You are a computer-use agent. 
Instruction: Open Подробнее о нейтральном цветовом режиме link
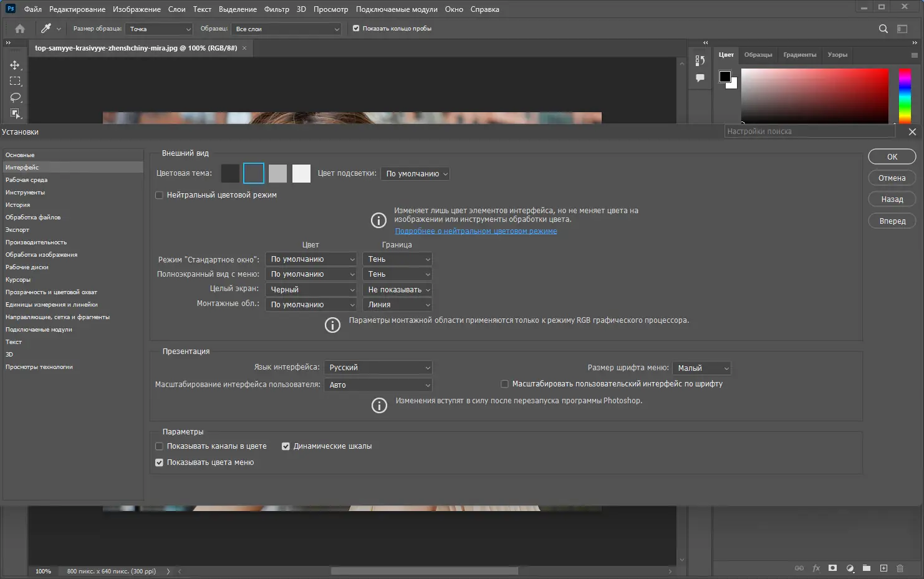click(x=476, y=231)
